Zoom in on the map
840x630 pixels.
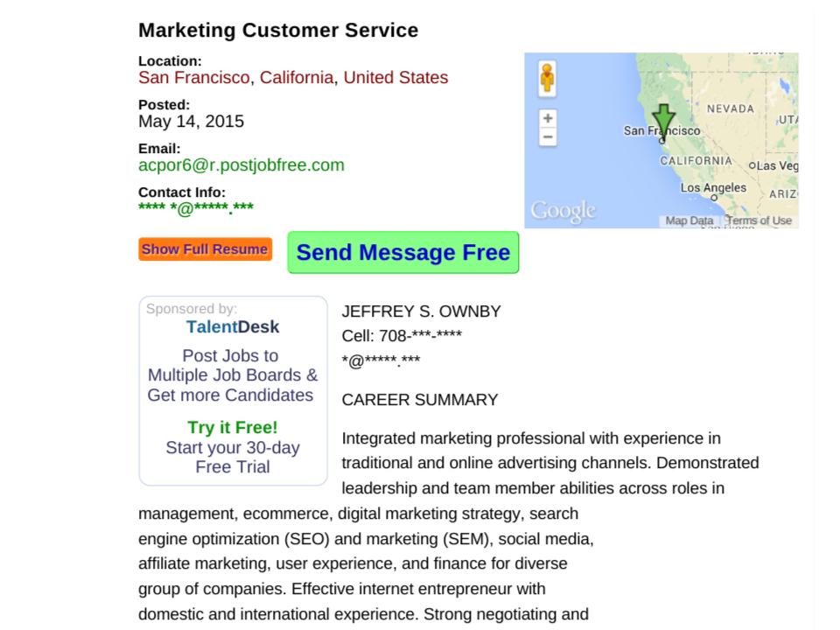(548, 118)
